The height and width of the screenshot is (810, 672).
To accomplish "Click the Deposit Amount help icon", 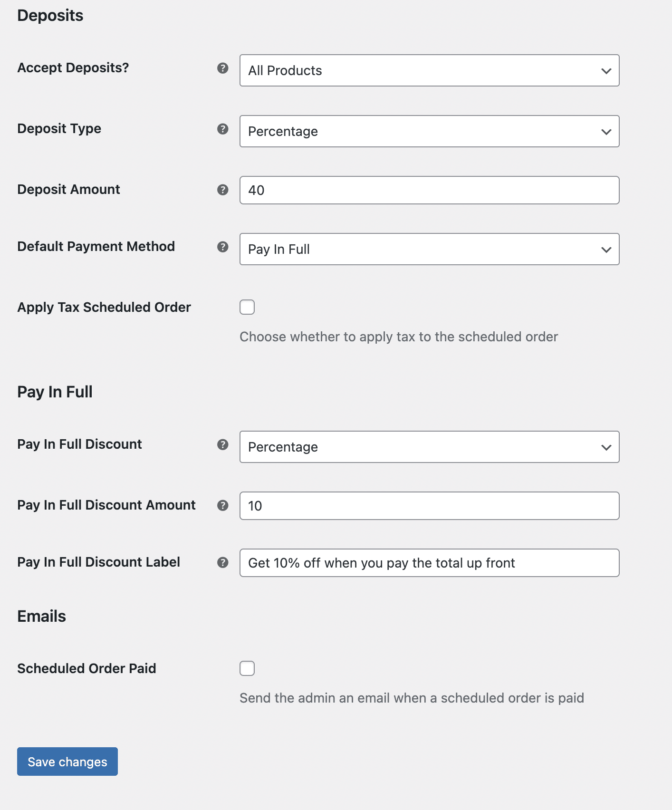I will pyautogui.click(x=223, y=190).
